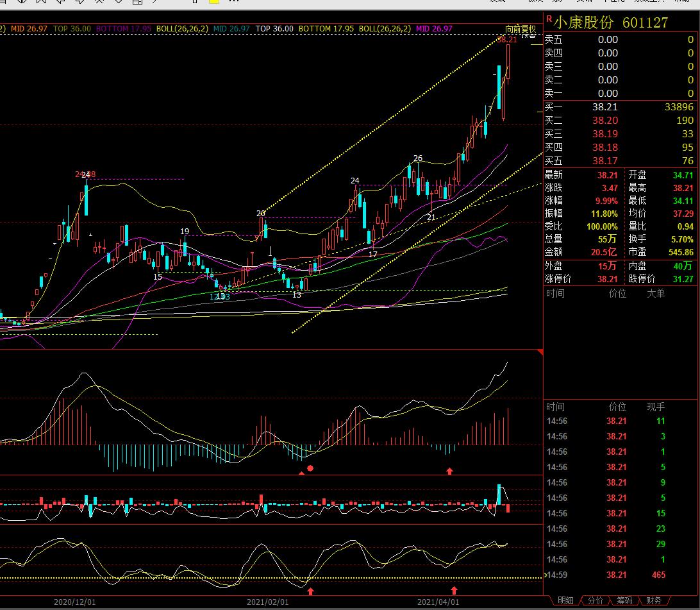Select the orange MID 26.97 label
The image size is (700, 610).
[29, 29]
